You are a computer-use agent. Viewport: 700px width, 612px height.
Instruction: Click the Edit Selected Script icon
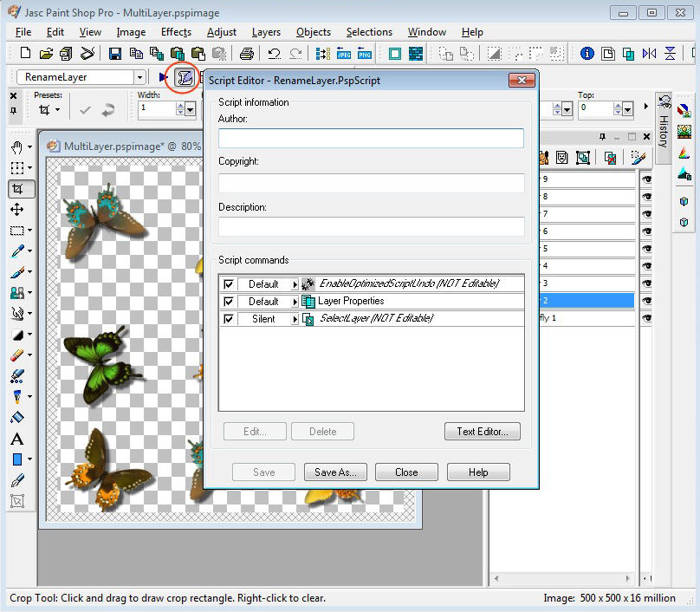tap(185, 77)
